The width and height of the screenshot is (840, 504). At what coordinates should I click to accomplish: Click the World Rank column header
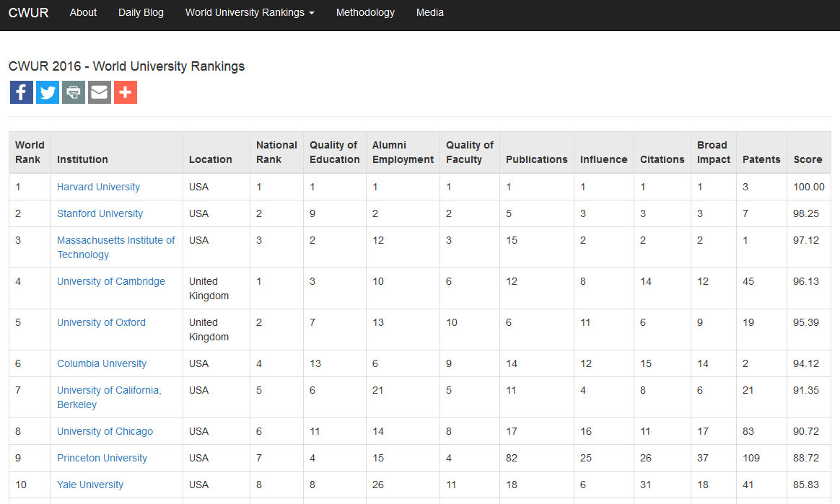coord(30,152)
